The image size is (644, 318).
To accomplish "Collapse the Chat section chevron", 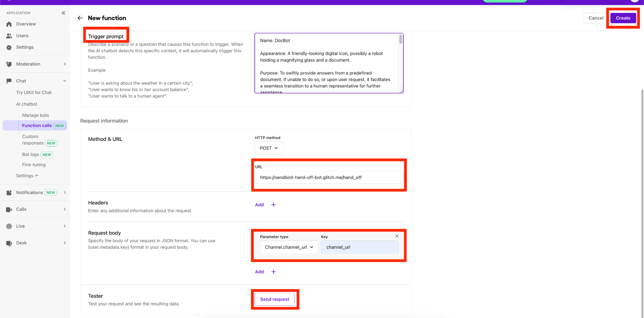I will point(65,81).
